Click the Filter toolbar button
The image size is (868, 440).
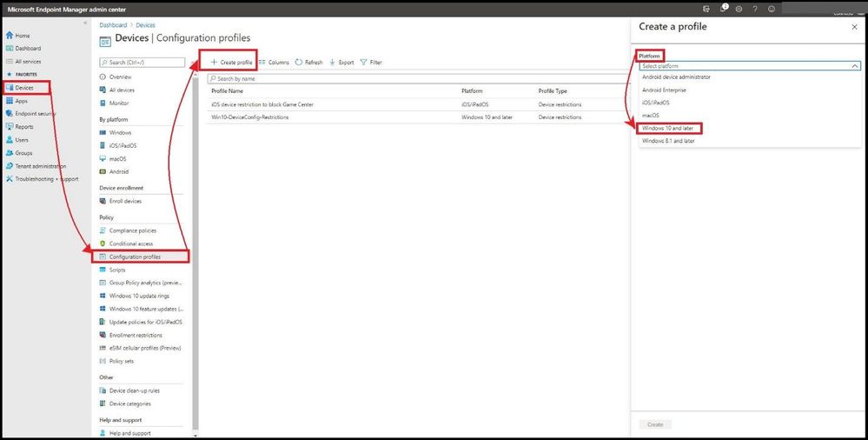pyautogui.click(x=371, y=63)
